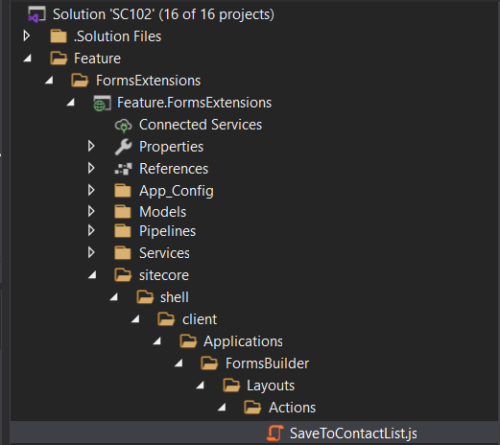This screenshot has width=500, height=445.
Task: Collapse the Actions folder arrow
Action: [222, 407]
